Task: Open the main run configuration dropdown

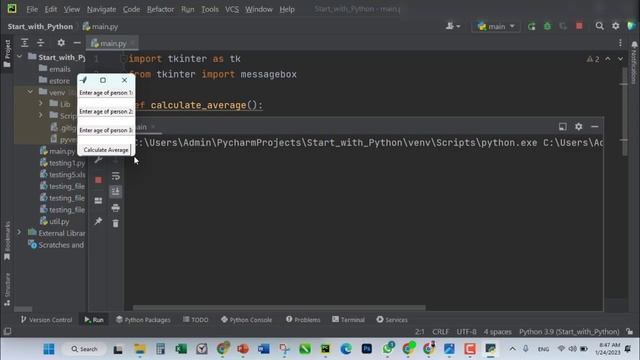Action: click(x=496, y=27)
